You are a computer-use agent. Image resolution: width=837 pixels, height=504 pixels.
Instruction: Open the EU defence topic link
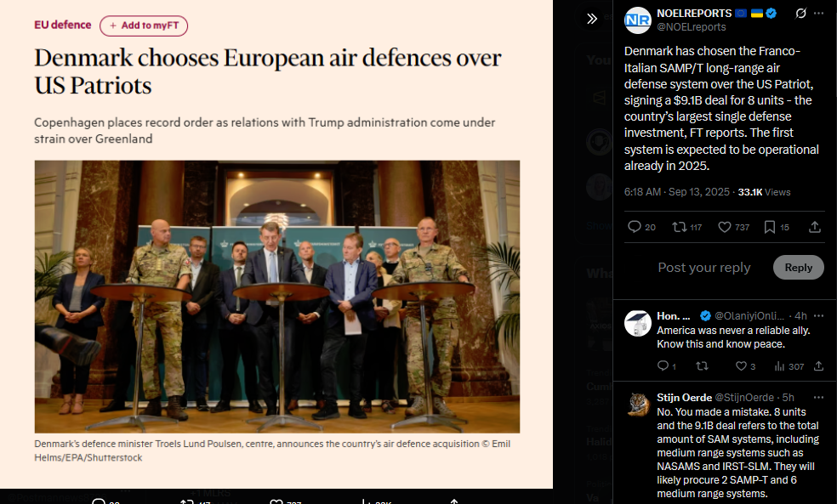click(x=62, y=25)
